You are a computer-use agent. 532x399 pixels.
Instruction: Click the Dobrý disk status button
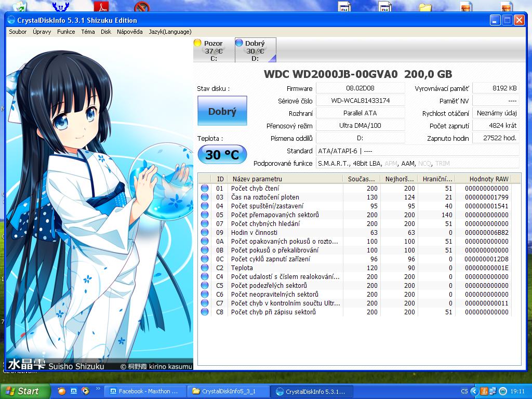pos(222,111)
